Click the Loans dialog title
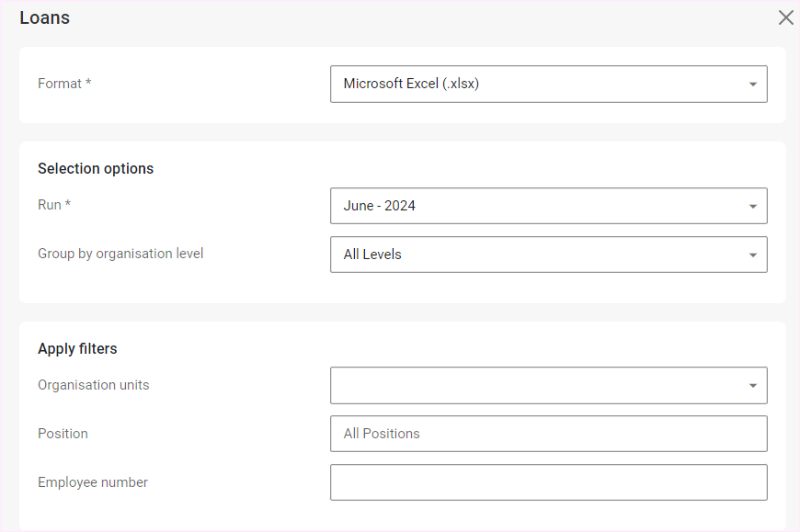Viewport: 800px width, 532px height. click(44, 17)
